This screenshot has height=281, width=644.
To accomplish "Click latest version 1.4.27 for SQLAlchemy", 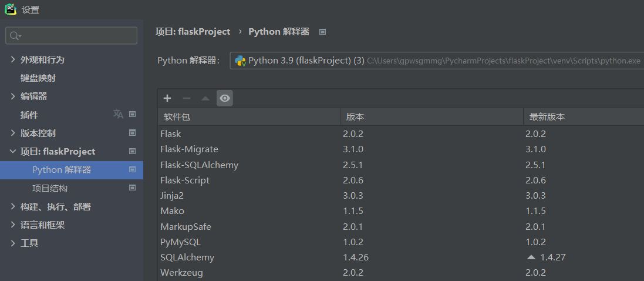I will point(553,257).
